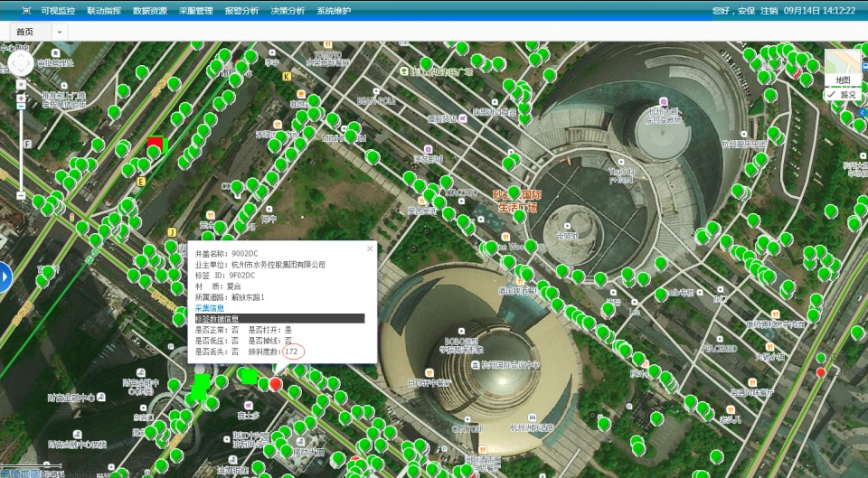Click the map pan compass control
868x478 pixels.
(x=21, y=63)
